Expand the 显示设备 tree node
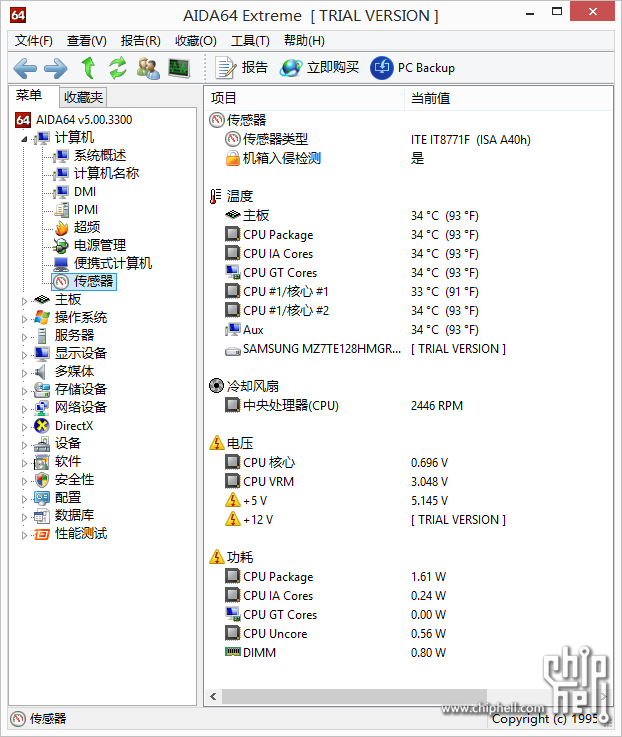The height and width of the screenshot is (737, 622). coord(24,355)
